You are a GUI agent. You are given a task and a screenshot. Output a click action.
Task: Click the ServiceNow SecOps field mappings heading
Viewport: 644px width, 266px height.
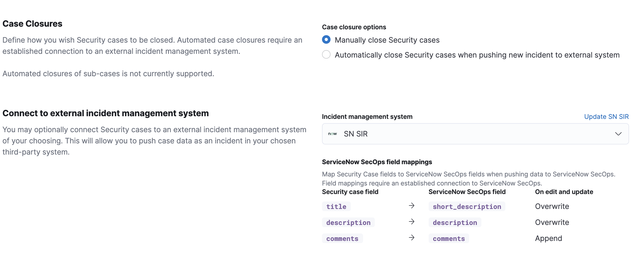(377, 162)
